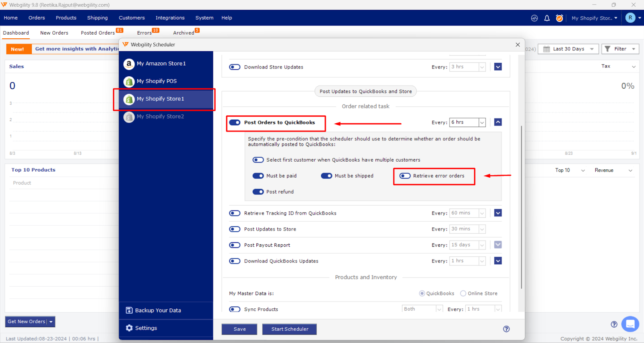Toggle Post Updates to Store switch

pyautogui.click(x=235, y=229)
